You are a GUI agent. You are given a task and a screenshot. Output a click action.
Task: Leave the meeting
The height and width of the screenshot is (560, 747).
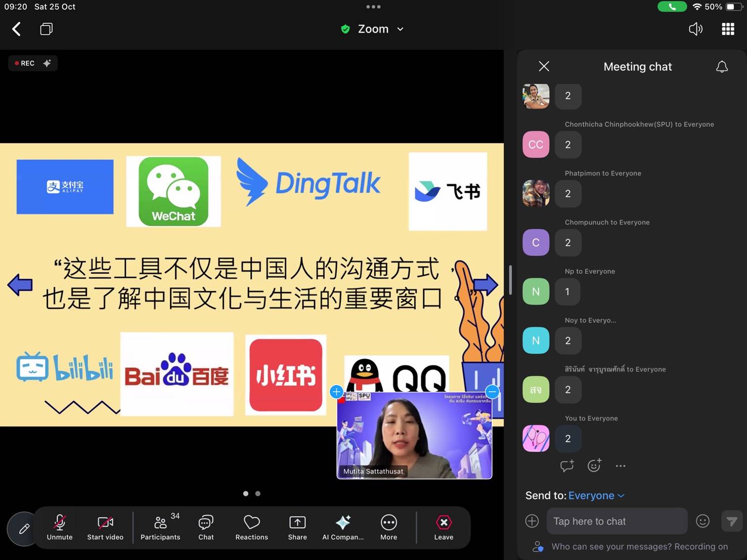pos(444,527)
